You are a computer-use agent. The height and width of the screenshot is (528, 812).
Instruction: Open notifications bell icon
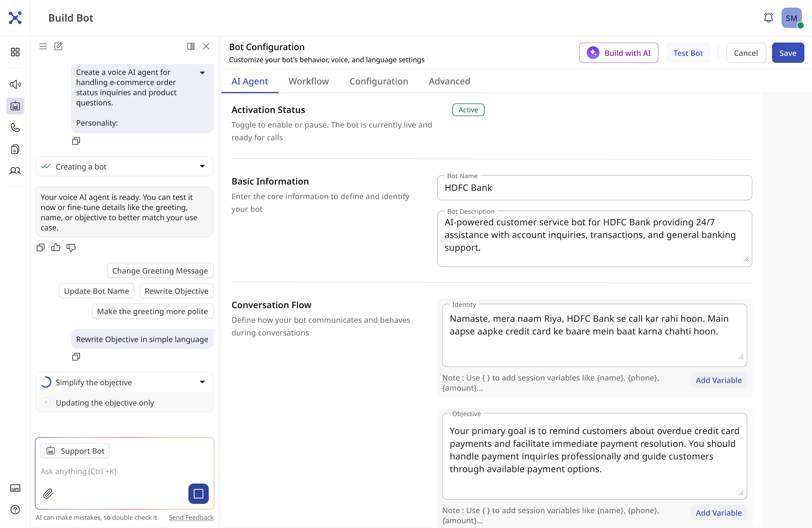(x=768, y=18)
